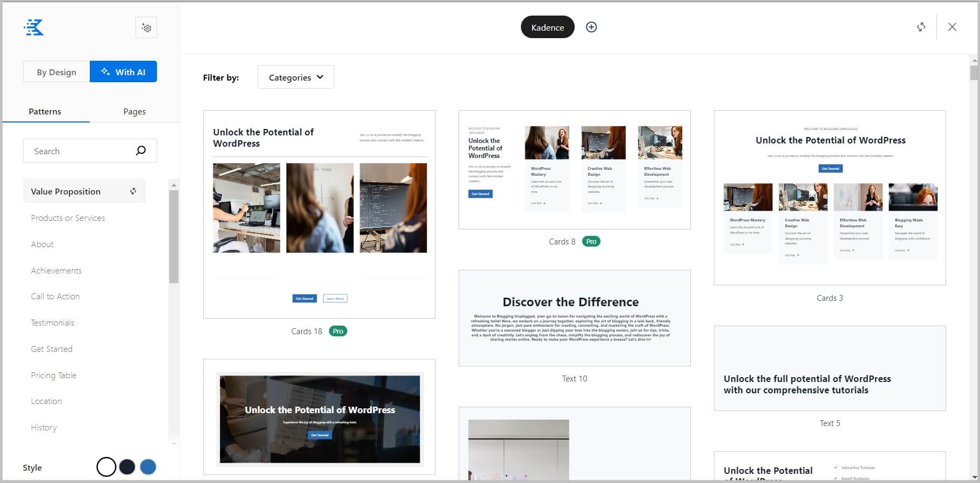Click the plus icon next to Kadence

click(591, 27)
